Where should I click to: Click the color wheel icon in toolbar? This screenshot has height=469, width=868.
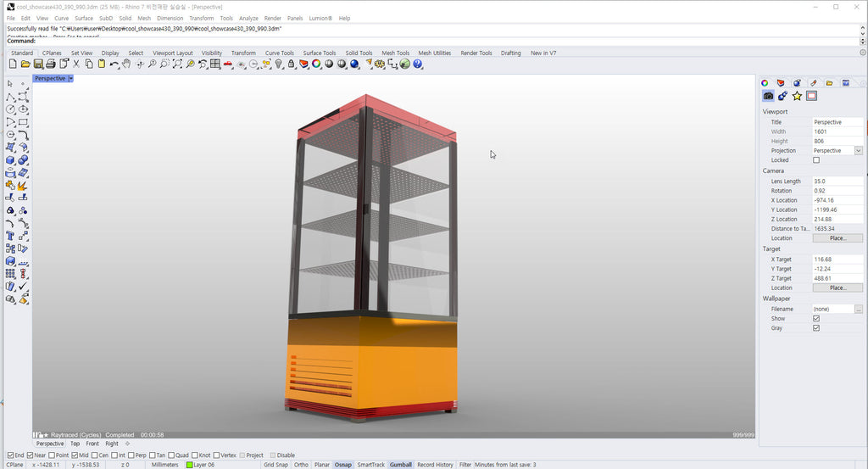point(316,64)
